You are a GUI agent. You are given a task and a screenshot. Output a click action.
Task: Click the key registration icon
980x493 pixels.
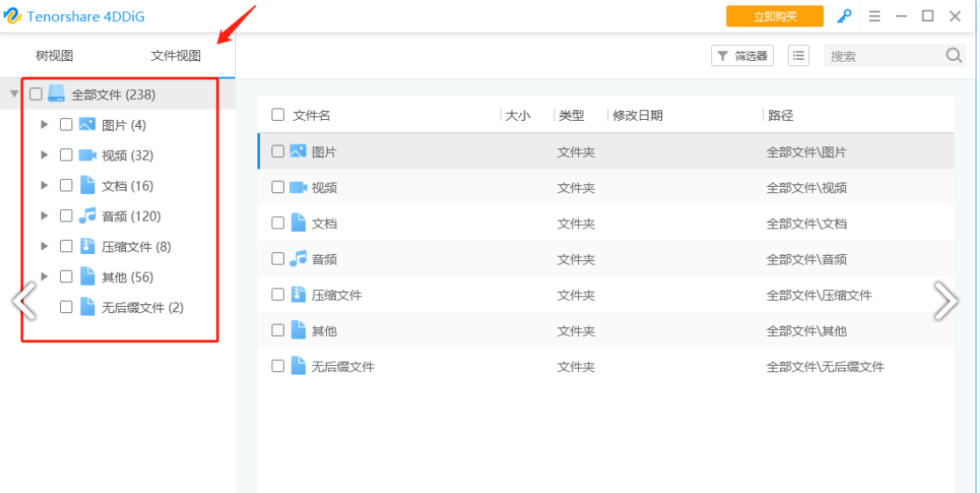point(843,16)
